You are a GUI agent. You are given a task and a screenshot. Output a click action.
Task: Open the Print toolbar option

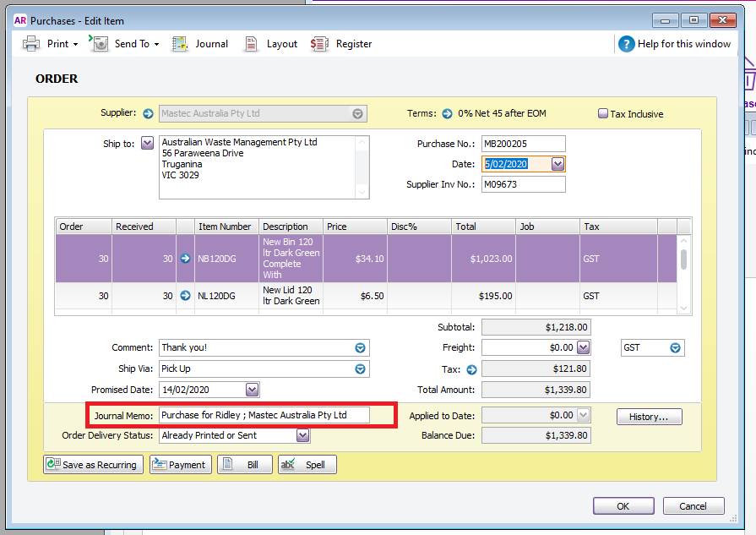tap(50, 44)
